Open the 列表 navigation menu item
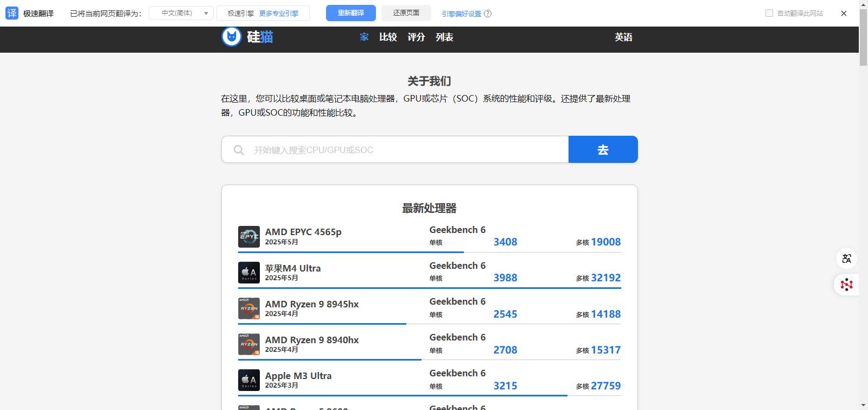Viewport: 868px width, 410px height. click(x=444, y=37)
